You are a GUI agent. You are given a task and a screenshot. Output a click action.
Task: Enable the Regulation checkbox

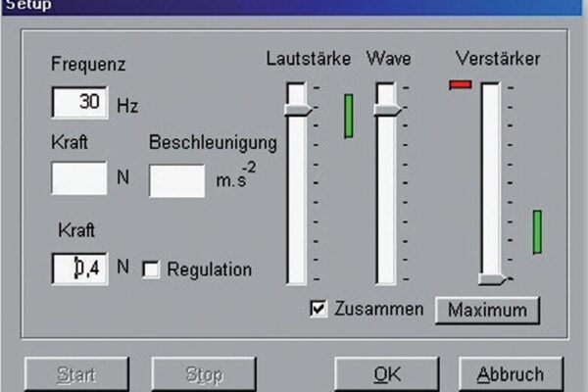click(x=151, y=269)
